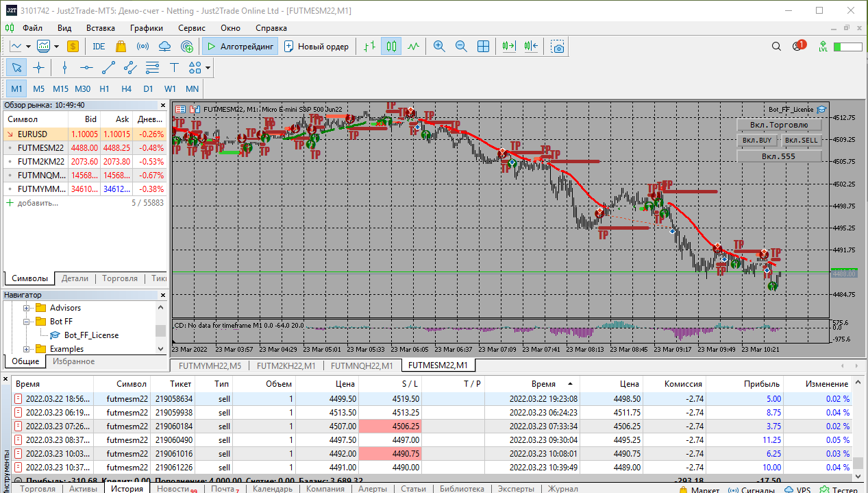Toggle the Алготрейдинг button
The image size is (868, 493).
pyautogui.click(x=240, y=47)
